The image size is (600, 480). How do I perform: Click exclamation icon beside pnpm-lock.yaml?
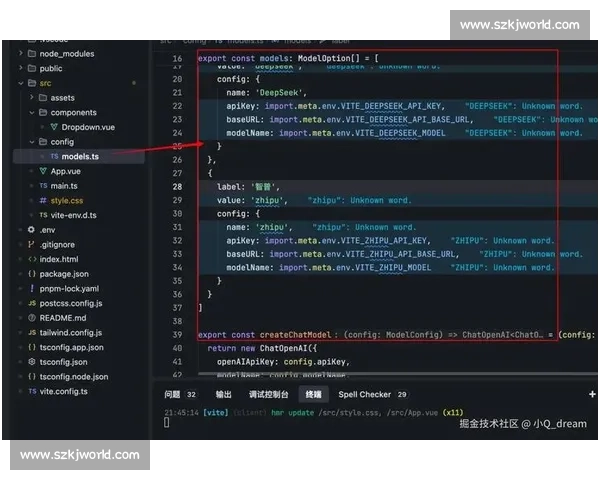tap(32, 288)
